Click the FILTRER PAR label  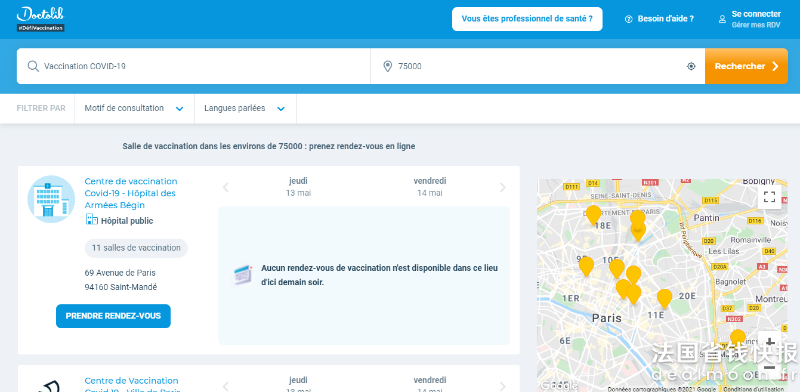[41, 108]
